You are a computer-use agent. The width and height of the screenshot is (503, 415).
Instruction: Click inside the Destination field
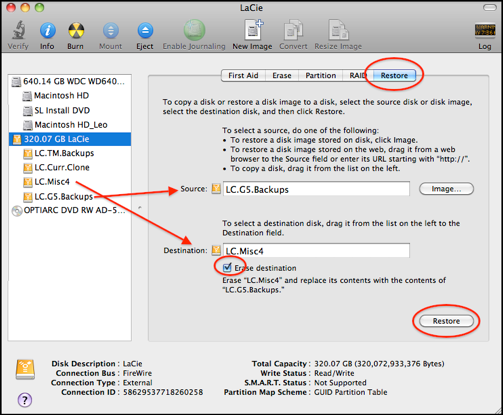click(316, 250)
